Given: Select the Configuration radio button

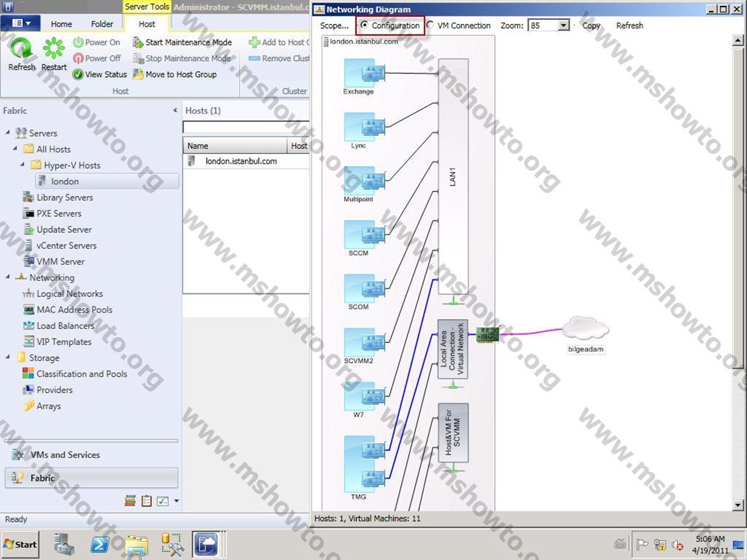Looking at the screenshot, I should pyautogui.click(x=364, y=25).
